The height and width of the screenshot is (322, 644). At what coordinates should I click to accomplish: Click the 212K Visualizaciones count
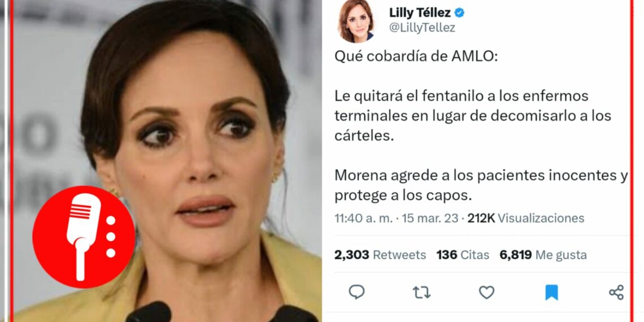[x=526, y=218]
